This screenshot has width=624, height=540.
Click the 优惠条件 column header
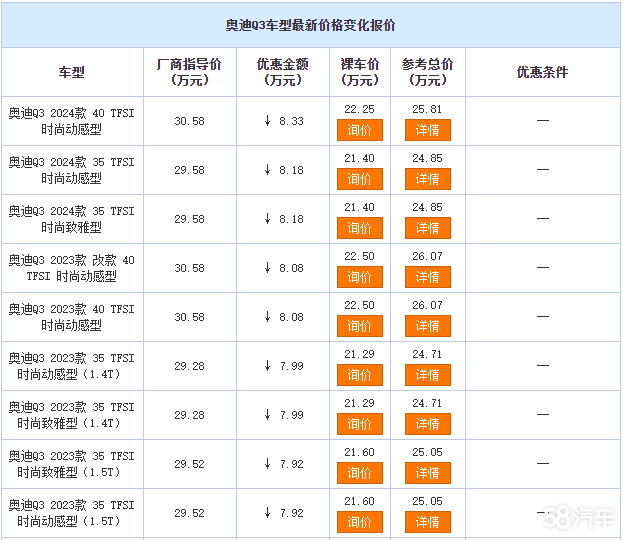point(542,72)
